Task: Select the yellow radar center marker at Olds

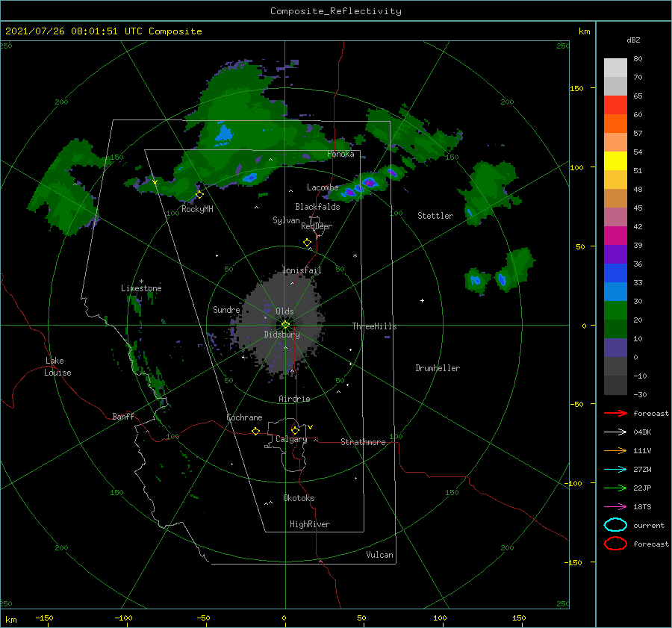Action: [285, 325]
